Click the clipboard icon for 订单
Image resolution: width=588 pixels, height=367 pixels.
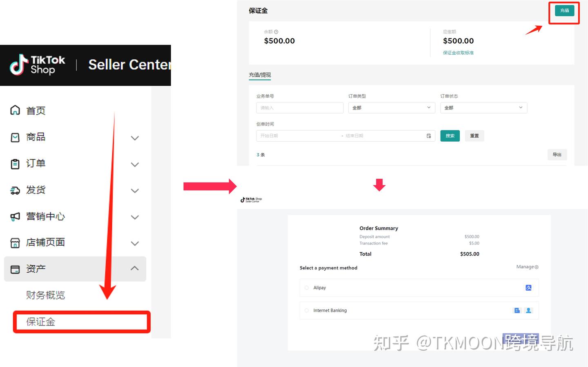pos(15,164)
